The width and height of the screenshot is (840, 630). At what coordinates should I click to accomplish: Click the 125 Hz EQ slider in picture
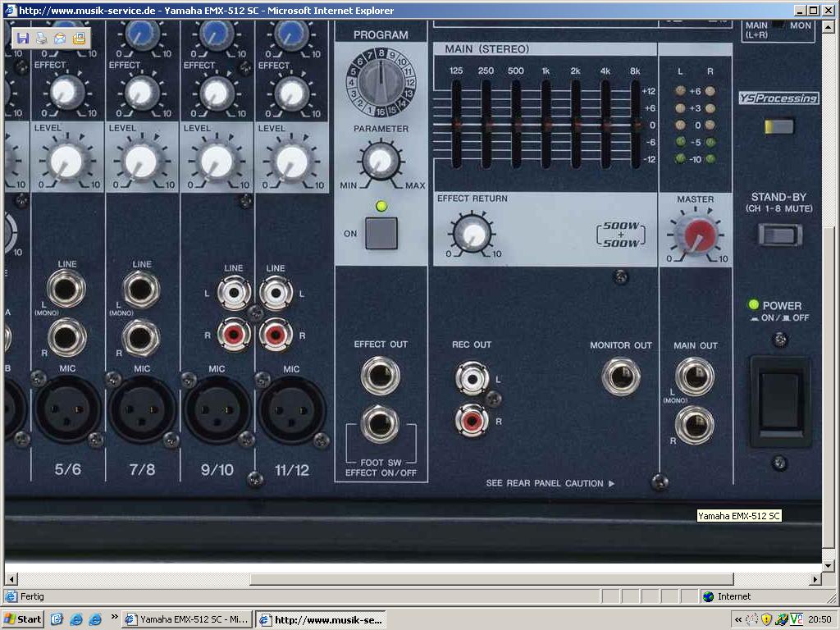click(x=456, y=125)
